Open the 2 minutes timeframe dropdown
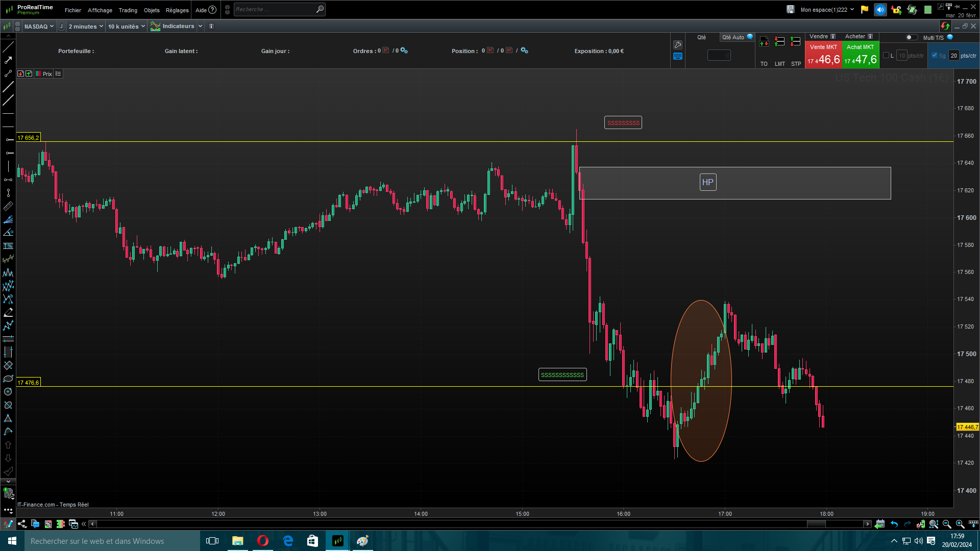This screenshot has height=551, width=980. point(85,27)
